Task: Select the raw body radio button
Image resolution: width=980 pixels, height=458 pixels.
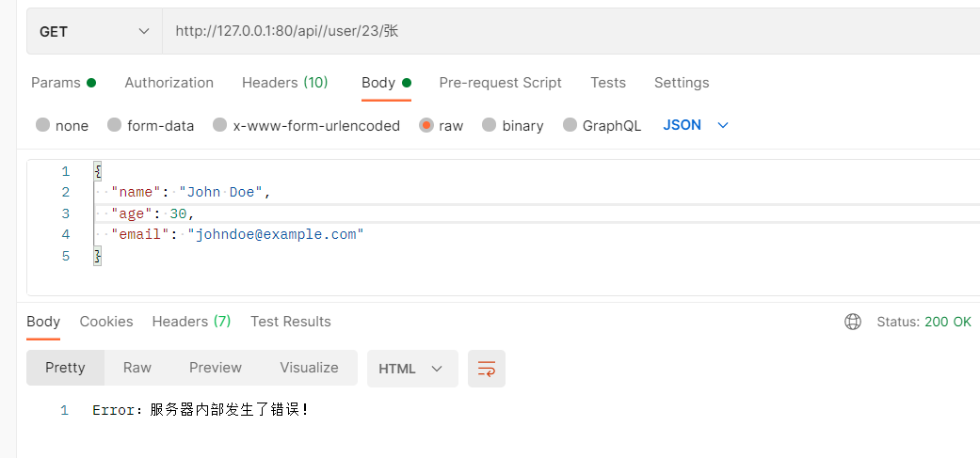Action: [426, 125]
